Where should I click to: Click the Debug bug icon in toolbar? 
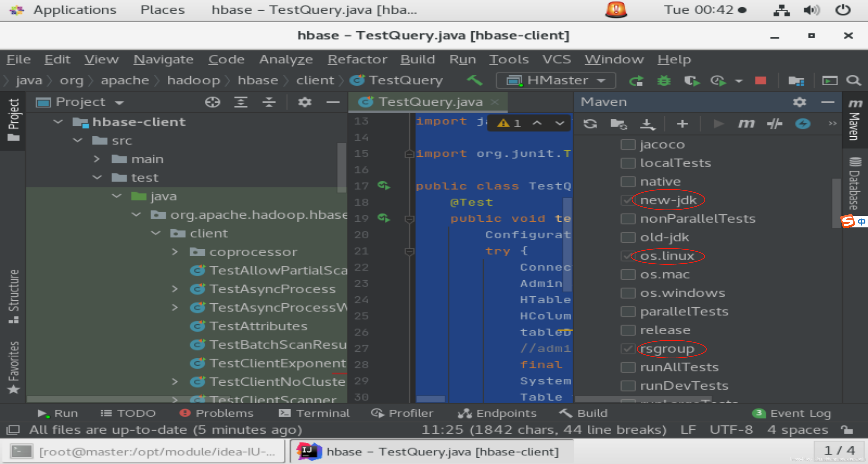coord(663,81)
